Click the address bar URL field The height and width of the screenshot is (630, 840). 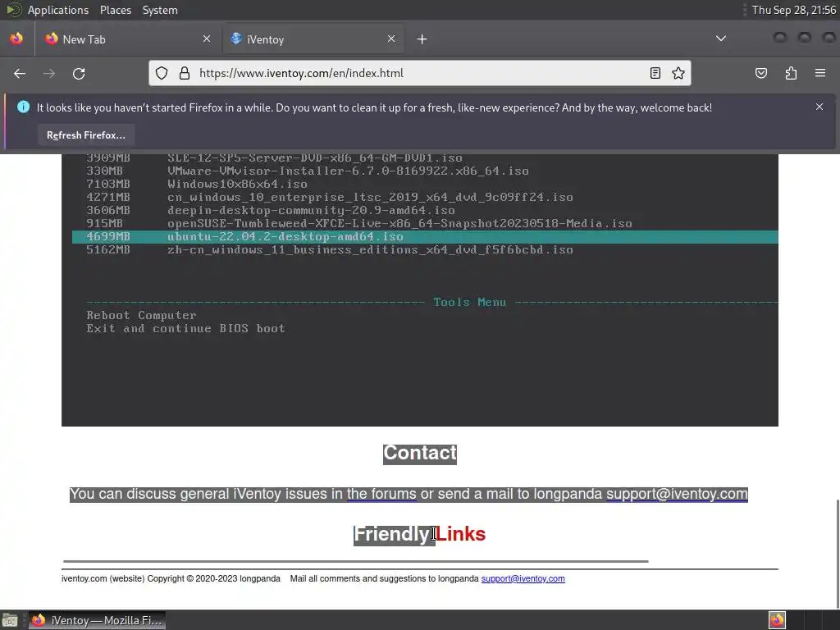pyautogui.click(x=421, y=73)
